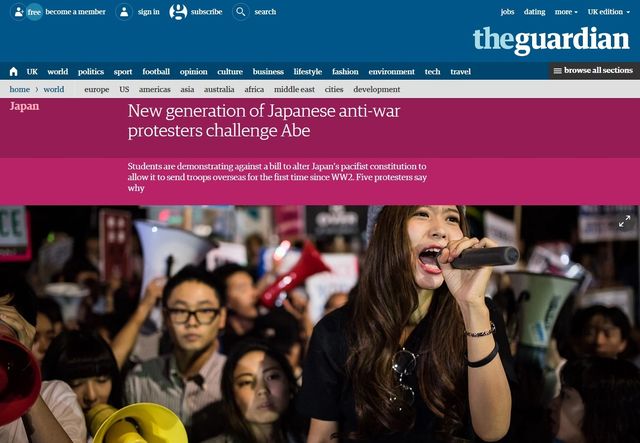Click the protester hero photo
The image size is (640, 443).
[x=320, y=324]
